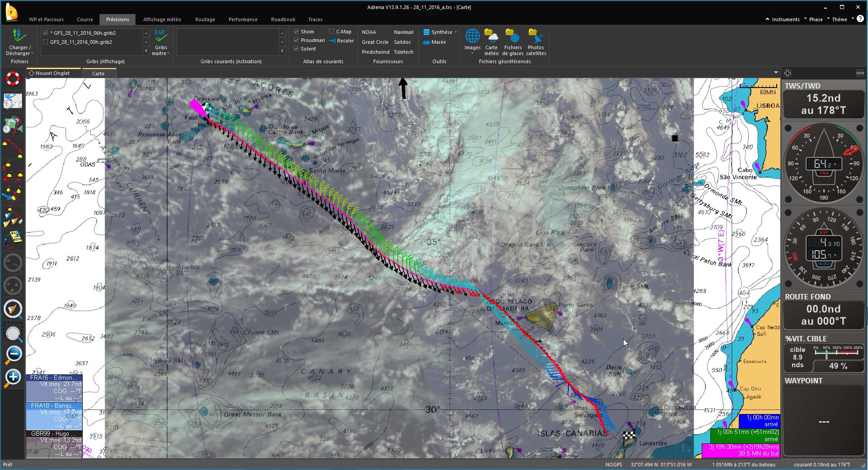Viewport: 868px width, 470px height.
Task: Click the Tidetech provider
Action: point(404,52)
